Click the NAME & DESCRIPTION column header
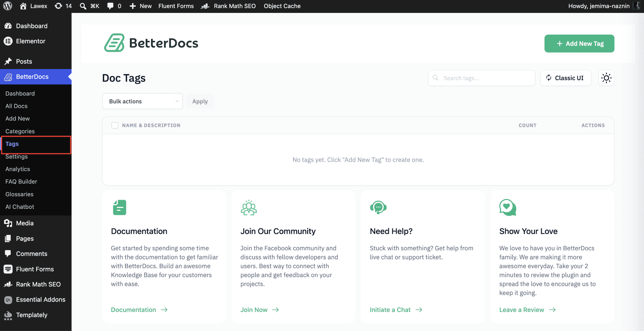 [151, 125]
